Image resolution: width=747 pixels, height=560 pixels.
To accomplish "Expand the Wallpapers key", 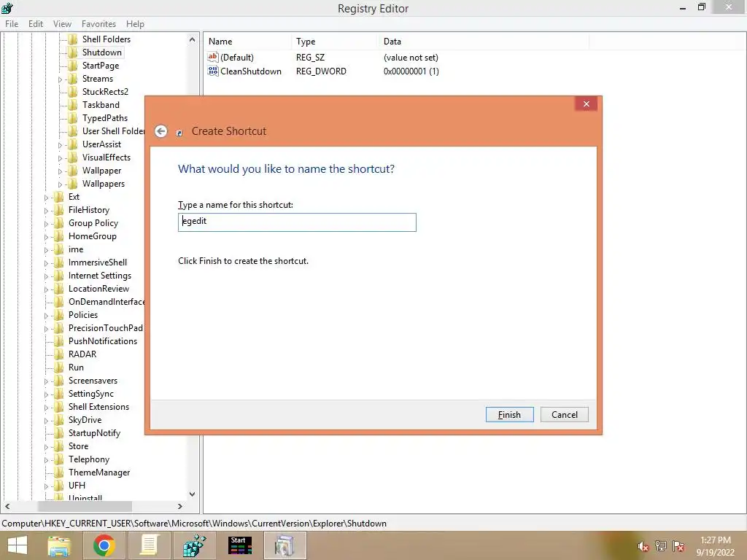I will [x=60, y=184].
